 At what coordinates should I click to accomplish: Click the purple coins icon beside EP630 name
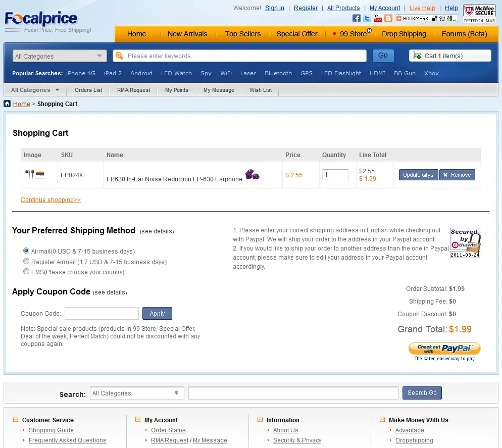click(253, 175)
